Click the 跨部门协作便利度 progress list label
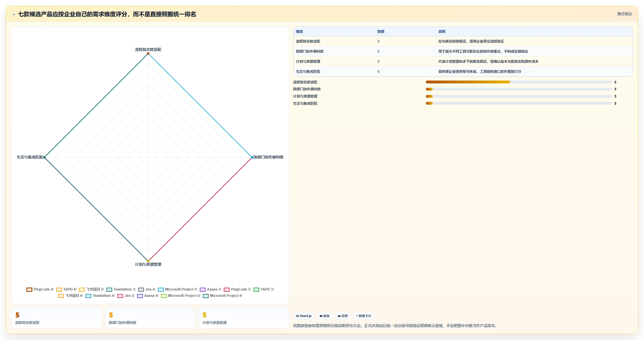 pyautogui.click(x=307, y=89)
